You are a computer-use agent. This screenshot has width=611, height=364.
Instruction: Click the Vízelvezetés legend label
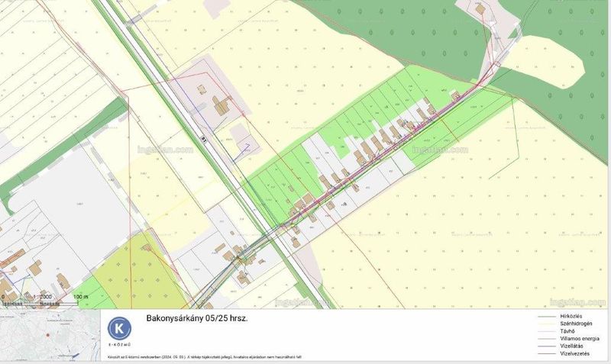tap(575, 353)
